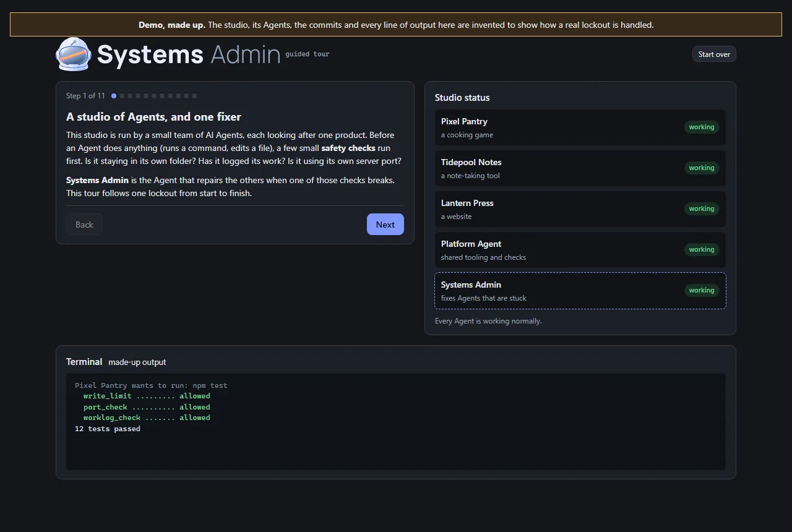This screenshot has width=792, height=532.
Task: Click "a cooking game" subtitle
Action: coord(467,135)
